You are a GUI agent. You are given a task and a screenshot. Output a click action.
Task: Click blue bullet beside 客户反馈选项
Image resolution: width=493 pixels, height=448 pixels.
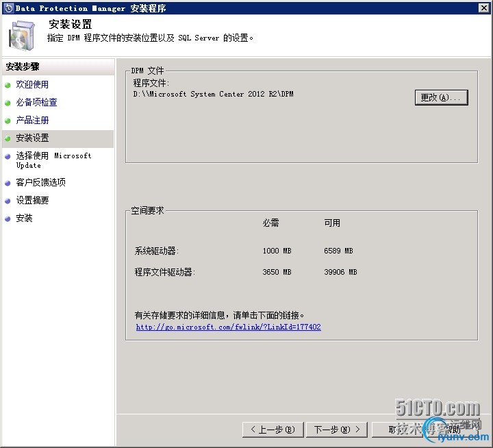[x=8, y=183]
